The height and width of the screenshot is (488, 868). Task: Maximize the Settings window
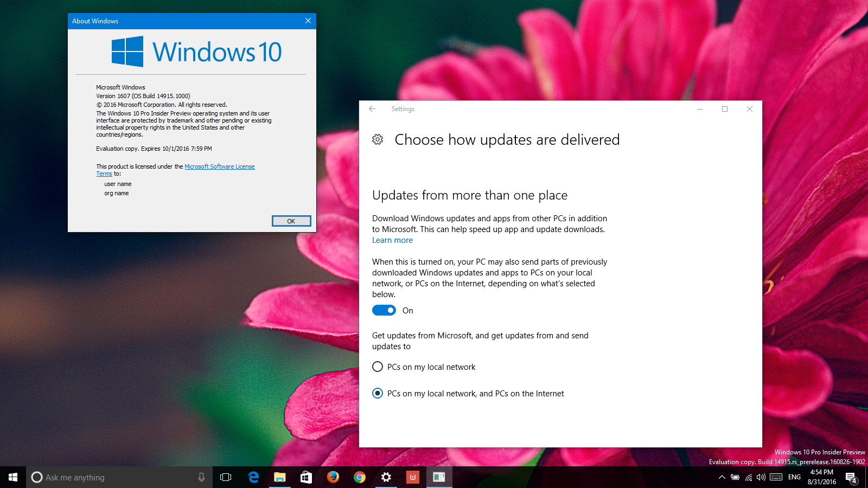(725, 109)
